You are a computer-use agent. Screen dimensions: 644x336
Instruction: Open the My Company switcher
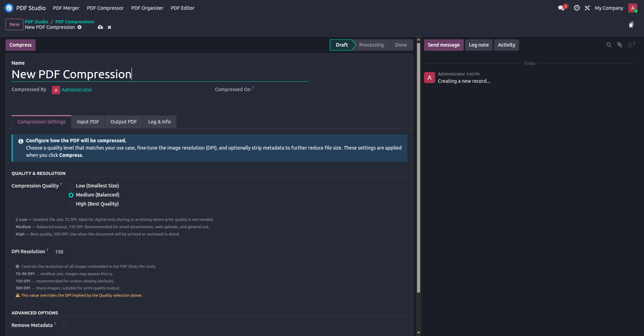(x=609, y=8)
